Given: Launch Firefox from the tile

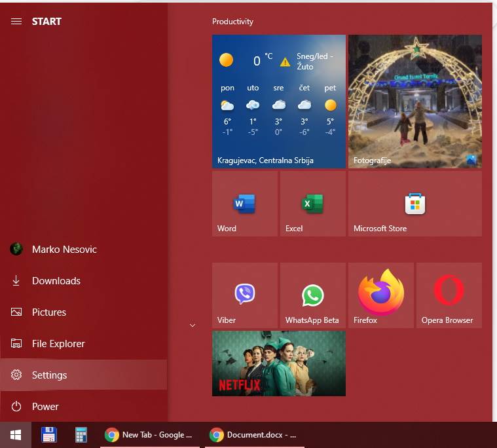Looking at the screenshot, I should click(x=381, y=295).
